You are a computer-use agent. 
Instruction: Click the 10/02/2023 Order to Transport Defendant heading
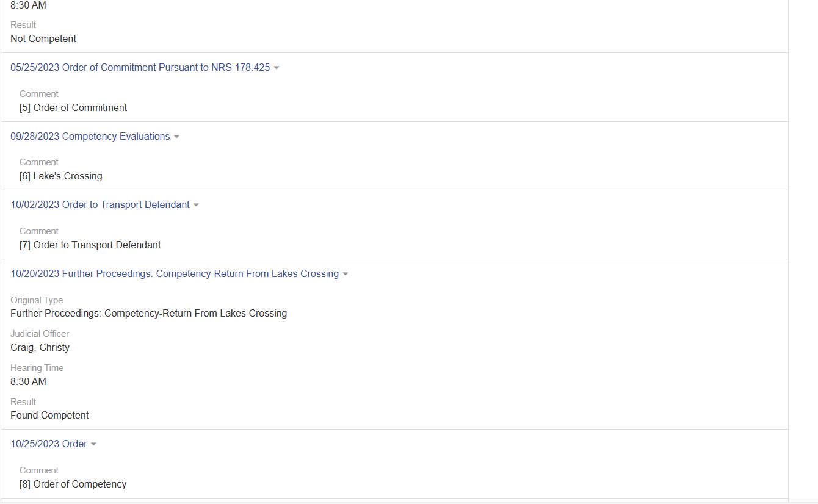coord(100,205)
